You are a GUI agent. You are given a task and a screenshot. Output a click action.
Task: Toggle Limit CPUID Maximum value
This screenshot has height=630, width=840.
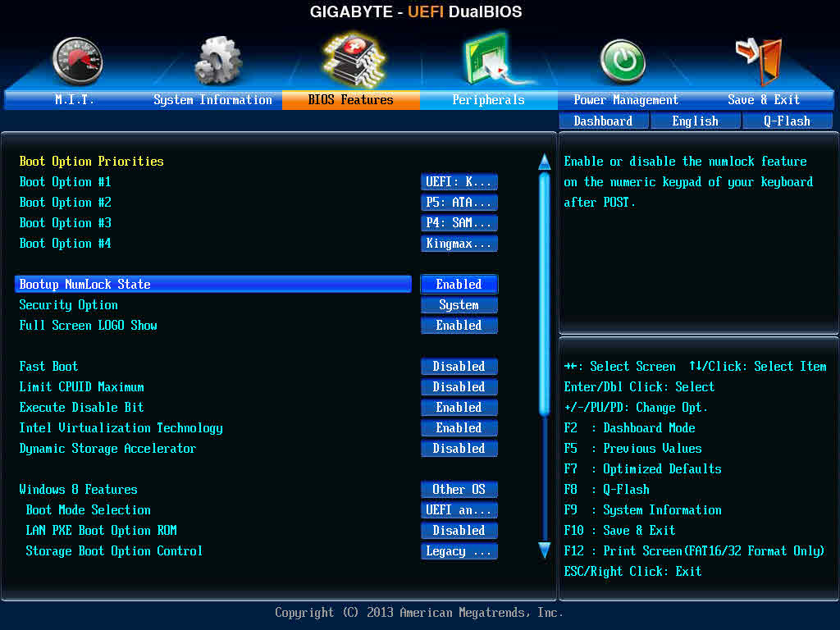(x=459, y=387)
